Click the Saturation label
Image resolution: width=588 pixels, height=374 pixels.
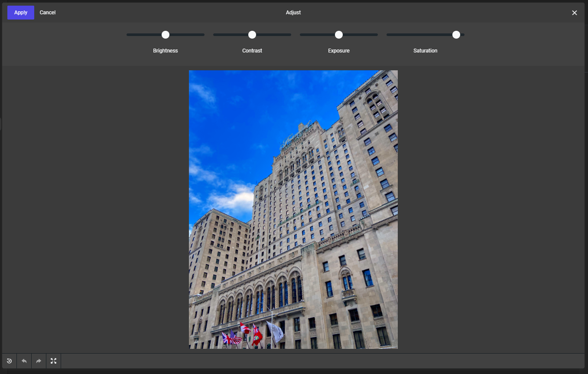point(426,51)
